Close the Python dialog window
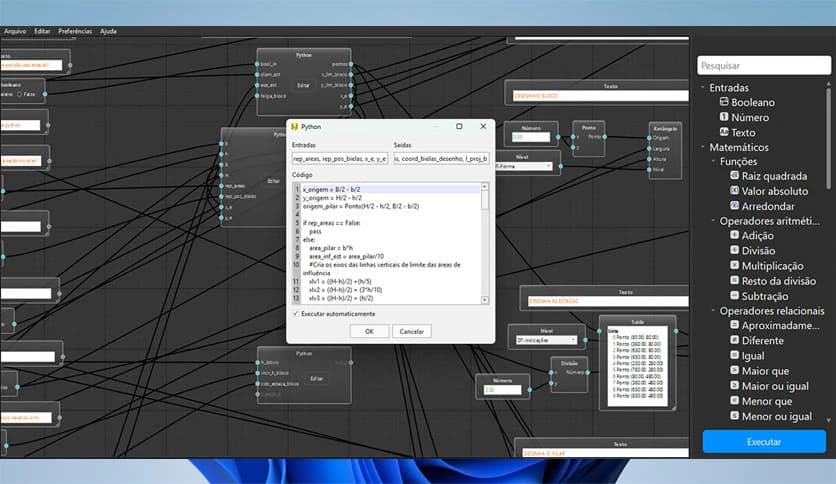 click(x=483, y=126)
